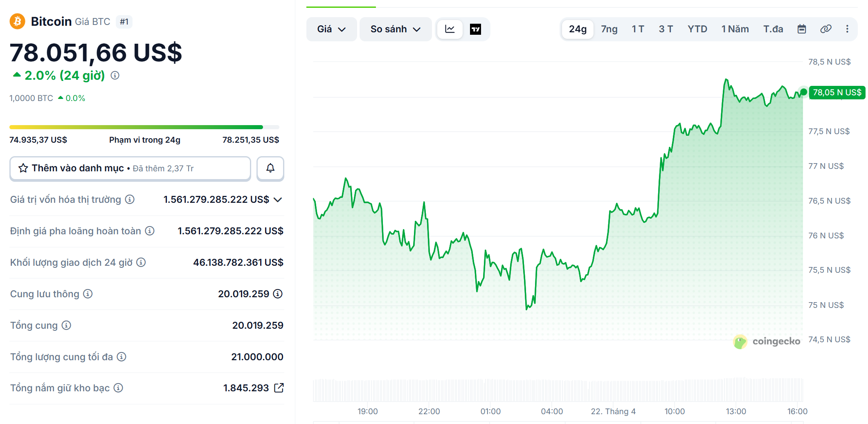
Task: Click info icon next to Khối lượng giao dịch
Action: pos(141,262)
